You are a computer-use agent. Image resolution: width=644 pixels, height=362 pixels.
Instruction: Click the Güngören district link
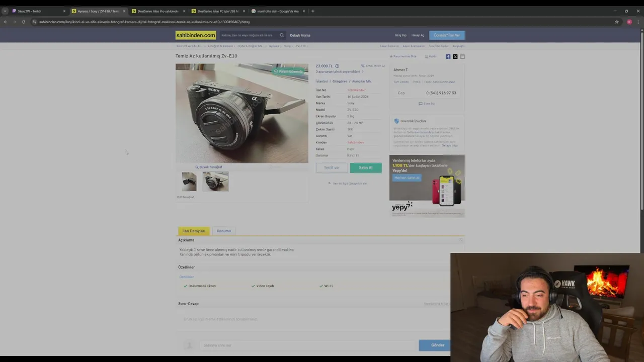(x=340, y=81)
